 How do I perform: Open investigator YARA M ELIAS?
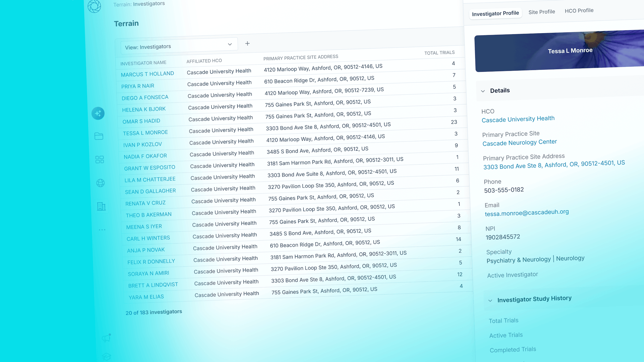pos(146,297)
